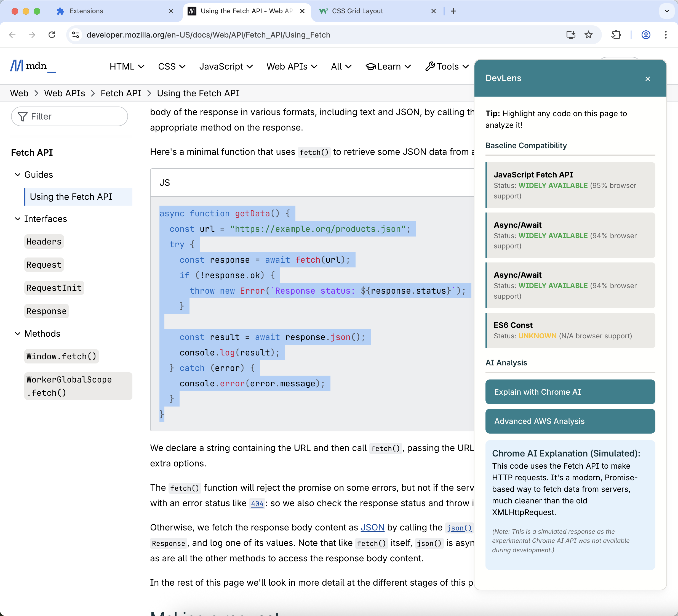Switch to the CSS Grid Layout tab

[357, 11]
